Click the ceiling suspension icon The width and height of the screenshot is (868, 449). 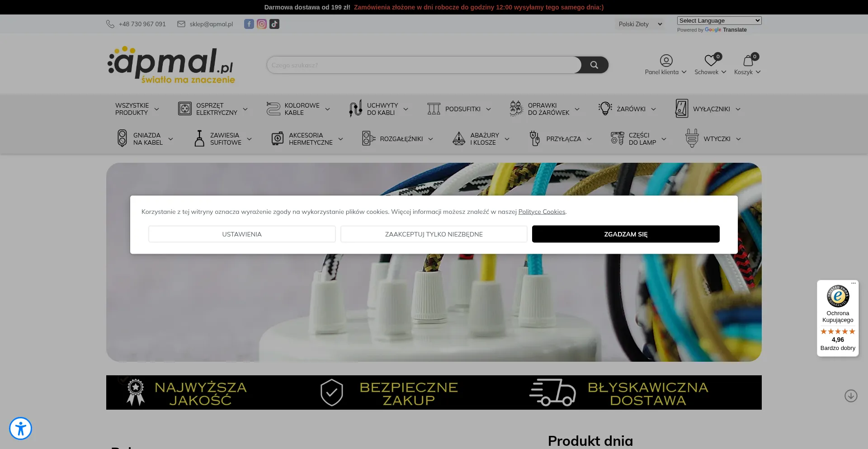click(x=199, y=138)
